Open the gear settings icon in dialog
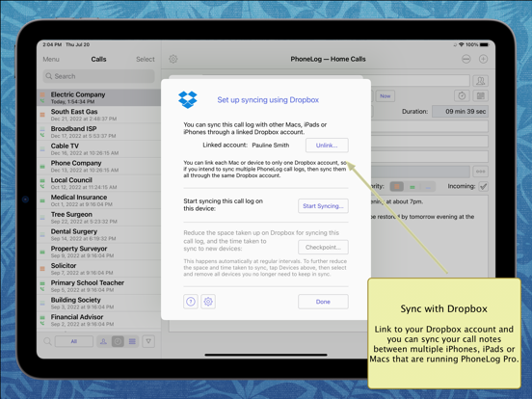This screenshot has height=399, width=532. click(x=208, y=302)
